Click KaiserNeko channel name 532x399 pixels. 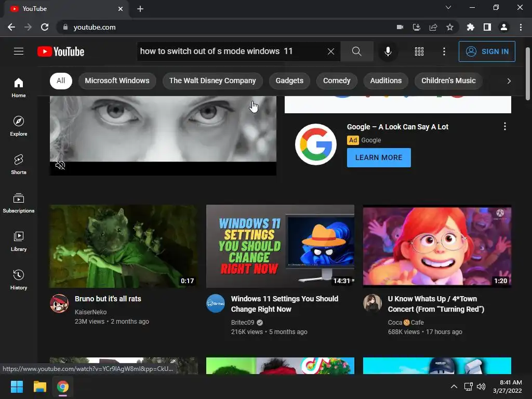tap(90, 312)
